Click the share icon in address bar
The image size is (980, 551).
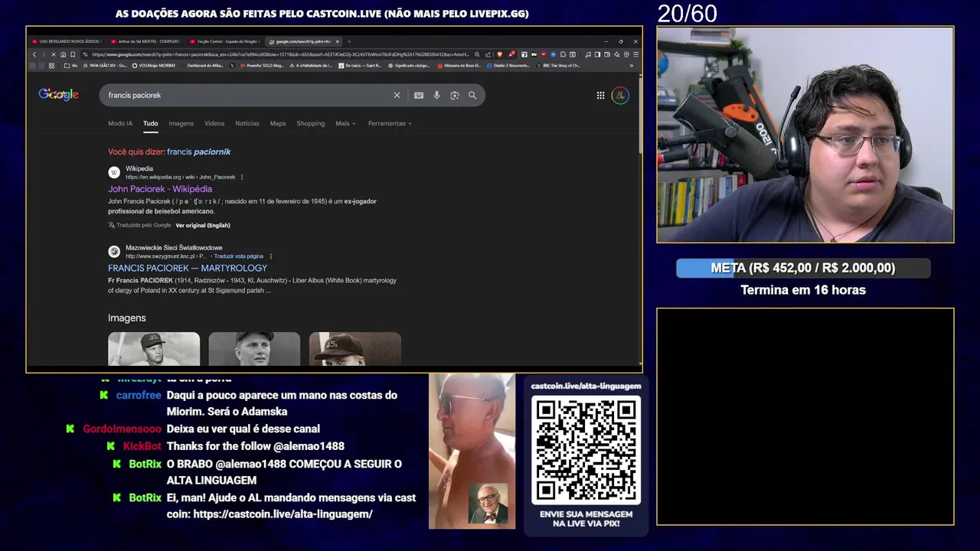point(488,54)
